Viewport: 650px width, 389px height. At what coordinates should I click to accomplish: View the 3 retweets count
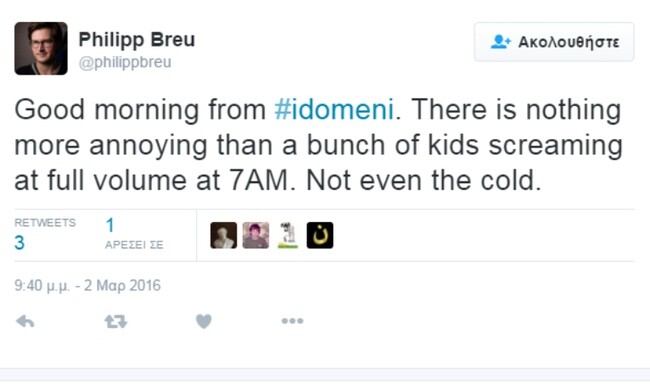[19, 243]
